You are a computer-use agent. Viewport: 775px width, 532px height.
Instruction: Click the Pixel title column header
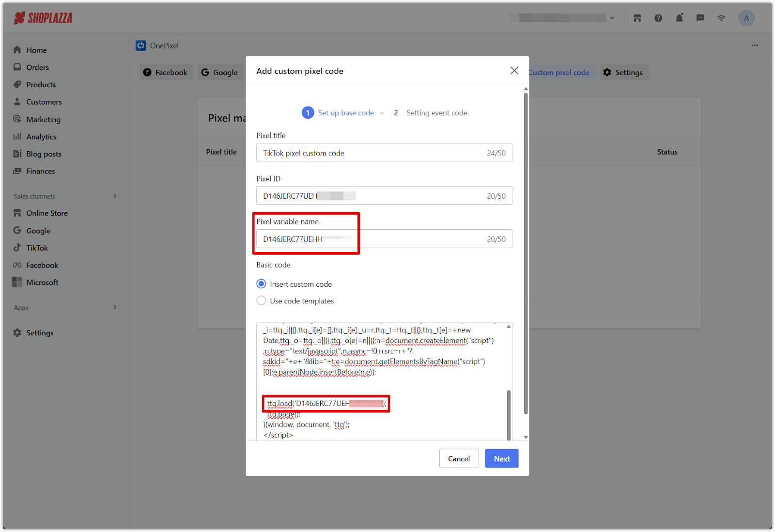(x=221, y=152)
